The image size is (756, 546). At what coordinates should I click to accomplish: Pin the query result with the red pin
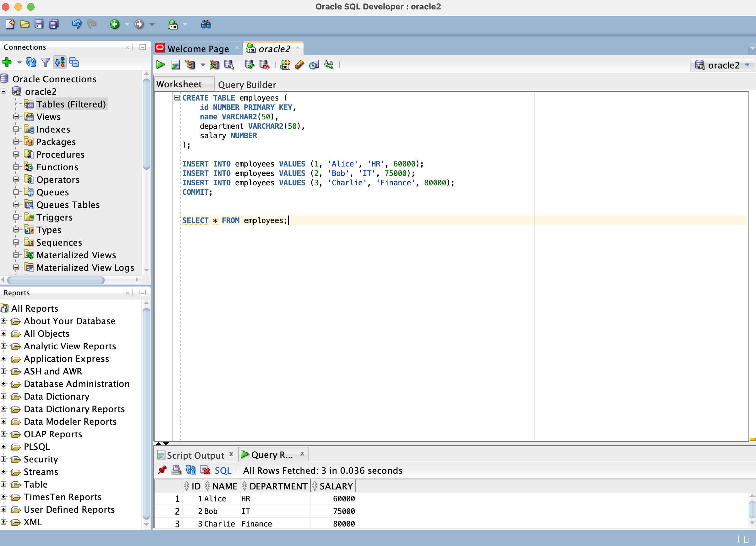pyautogui.click(x=162, y=470)
